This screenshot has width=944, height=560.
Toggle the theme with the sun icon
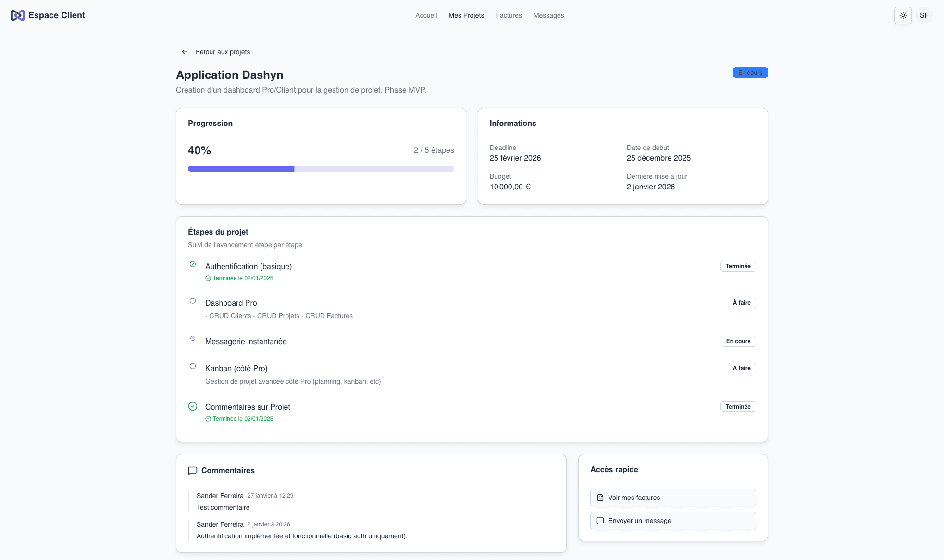[903, 15]
